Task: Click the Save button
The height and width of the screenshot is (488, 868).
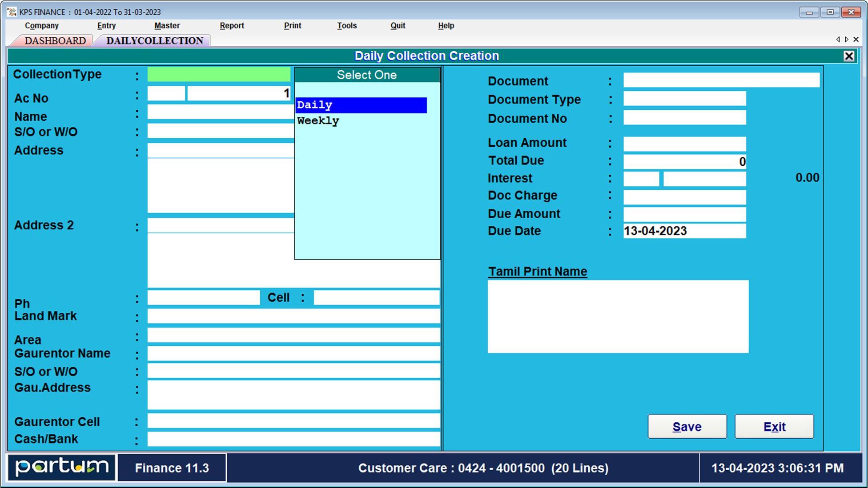Action: point(687,427)
